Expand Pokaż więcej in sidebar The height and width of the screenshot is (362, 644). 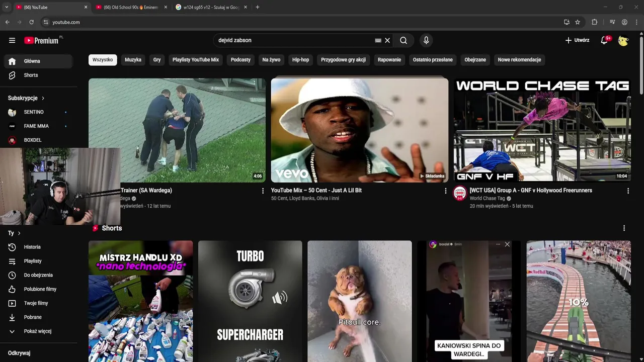coord(39,331)
